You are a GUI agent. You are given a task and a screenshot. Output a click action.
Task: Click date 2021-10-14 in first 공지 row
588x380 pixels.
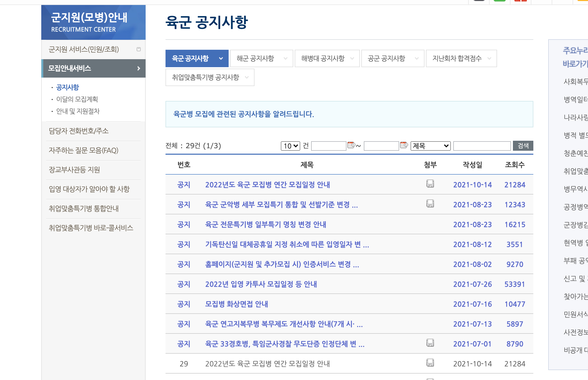pyautogui.click(x=472, y=185)
